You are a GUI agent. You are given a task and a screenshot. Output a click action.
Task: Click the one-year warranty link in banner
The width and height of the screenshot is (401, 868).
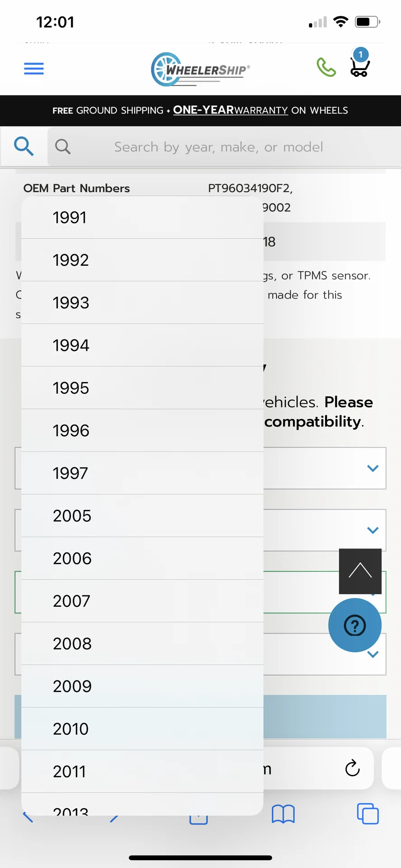[230, 110]
